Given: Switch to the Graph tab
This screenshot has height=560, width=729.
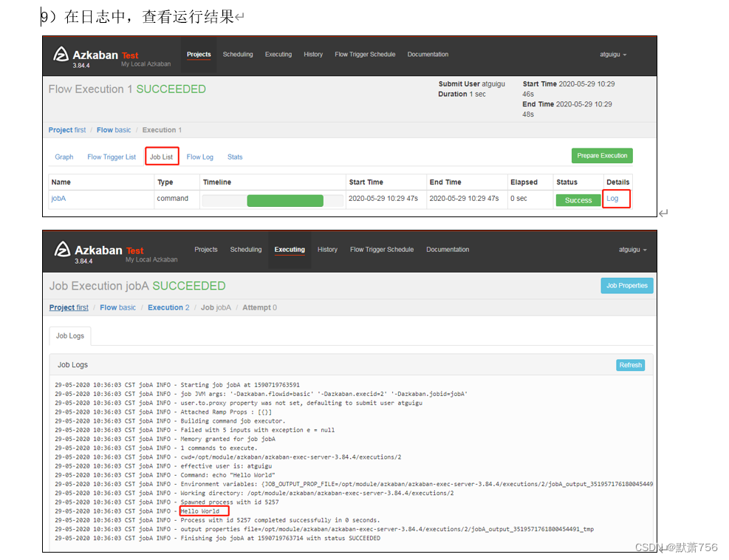Looking at the screenshot, I should pos(64,157).
